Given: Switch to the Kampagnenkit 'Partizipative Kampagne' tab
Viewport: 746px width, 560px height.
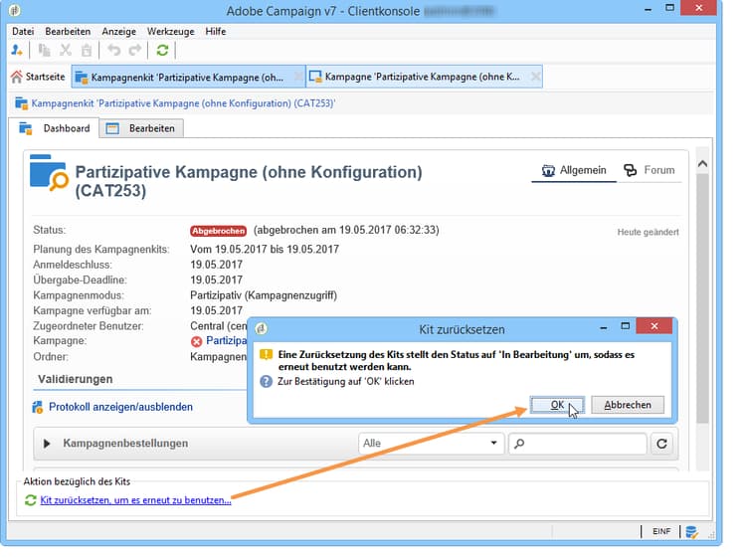Looking at the screenshot, I should pos(187,77).
